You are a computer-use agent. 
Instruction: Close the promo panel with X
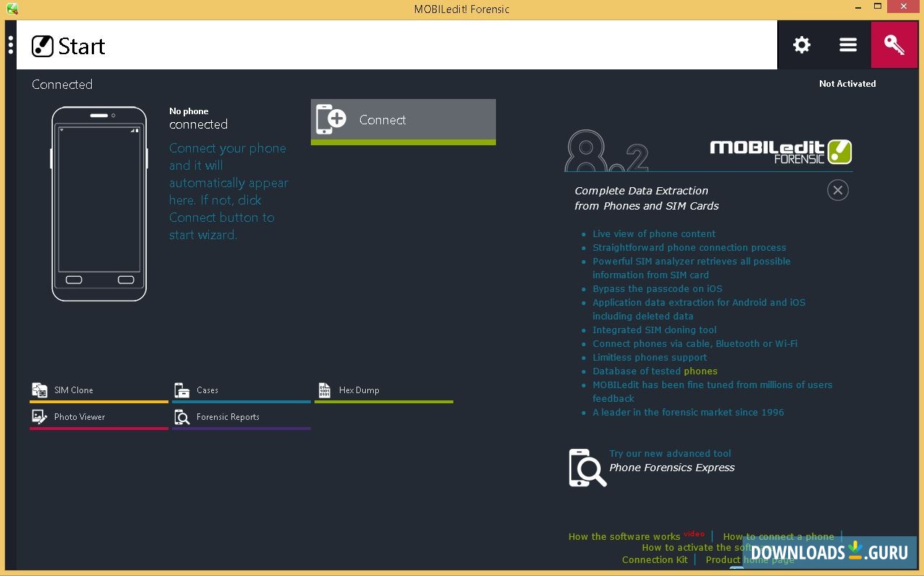click(838, 190)
